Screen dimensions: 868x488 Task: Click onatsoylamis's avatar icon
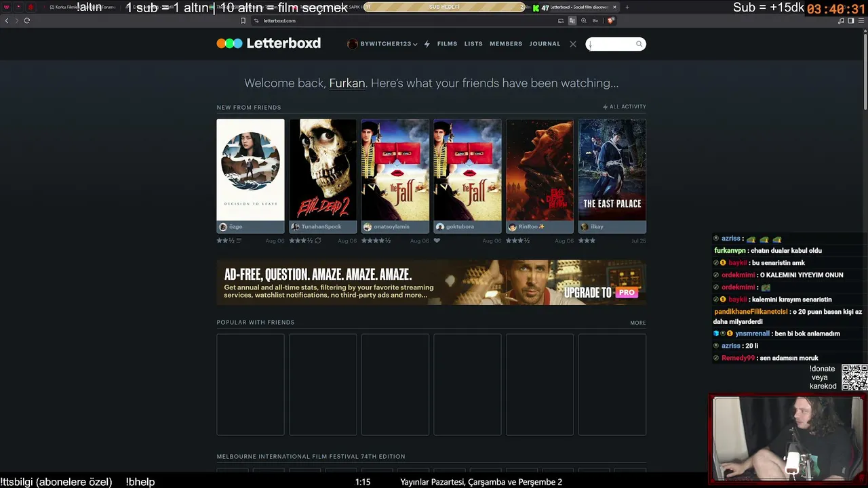(x=368, y=227)
